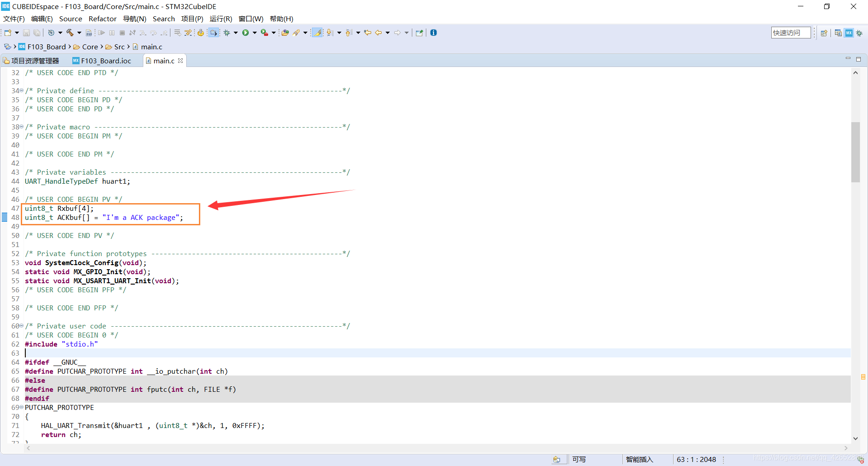Collapse the fold marker at line 69
This screenshot has width=868, height=466.
click(22, 407)
